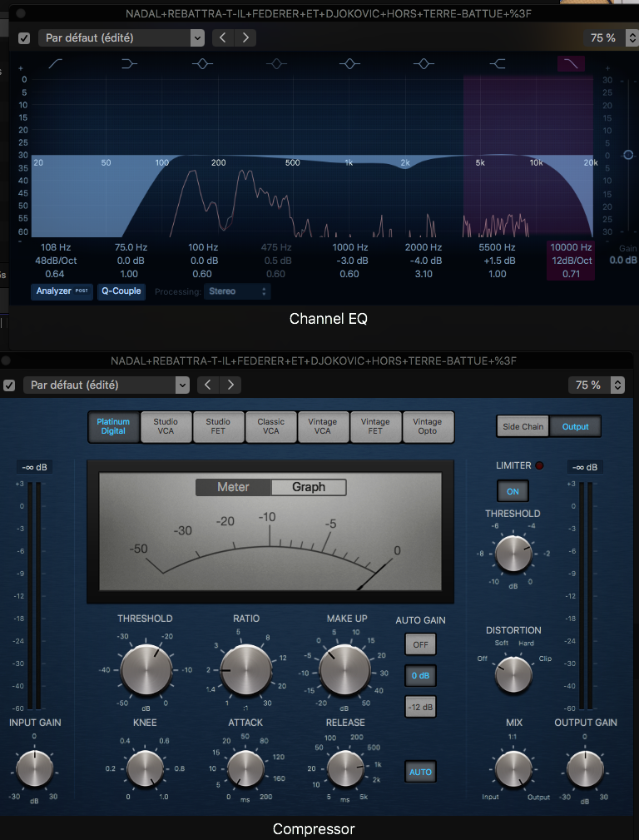The width and height of the screenshot is (639, 840).
Task: Select Vintage FET compressor model
Action: [x=375, y=426]
